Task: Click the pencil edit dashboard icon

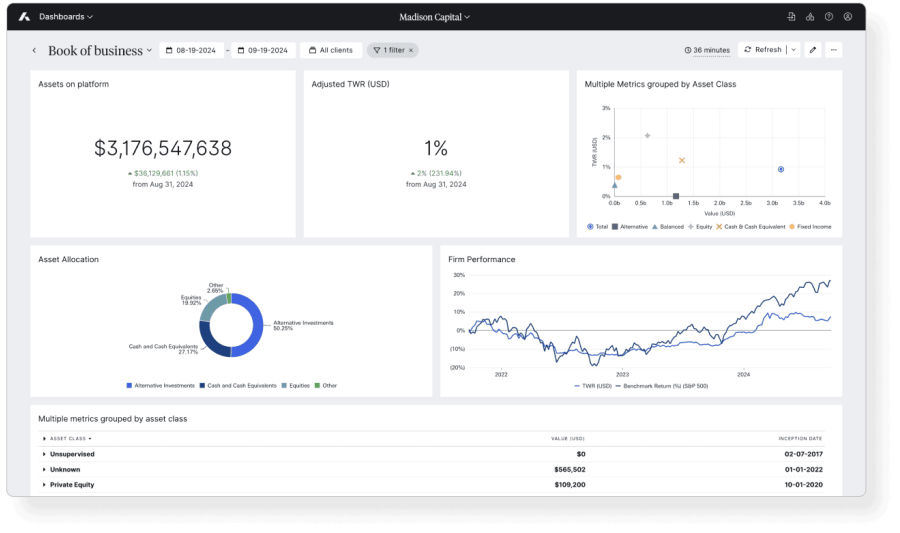Action: pyautogui.click(x=813, y=50)
